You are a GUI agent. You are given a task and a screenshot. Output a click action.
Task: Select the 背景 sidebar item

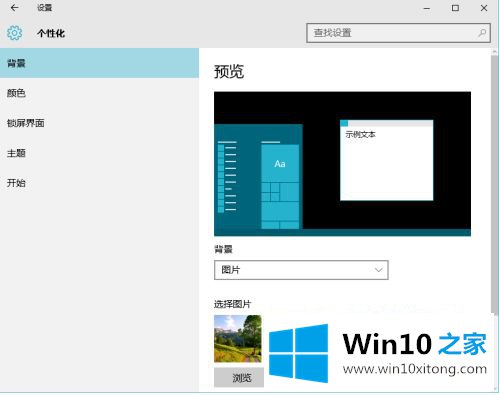click(99, 63)
